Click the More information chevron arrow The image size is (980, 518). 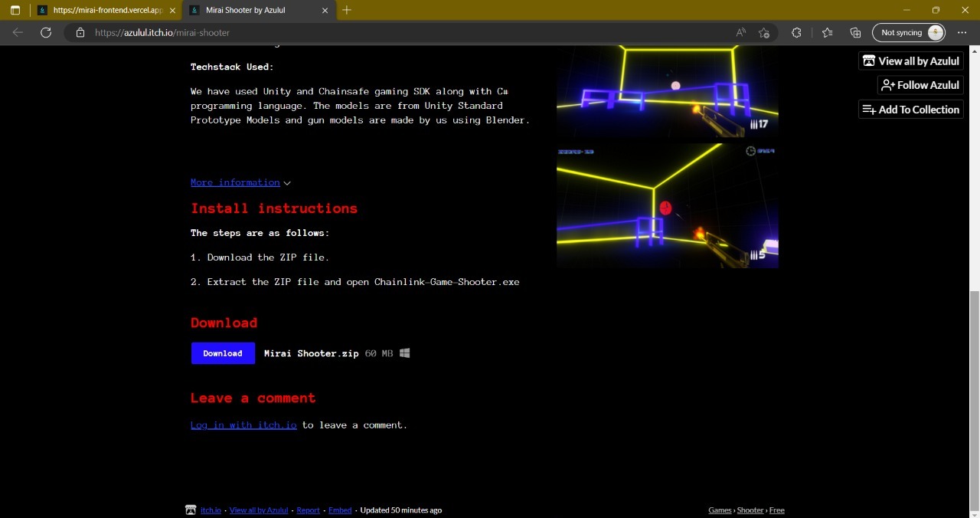pyautogui.click(x=287, y=183)
